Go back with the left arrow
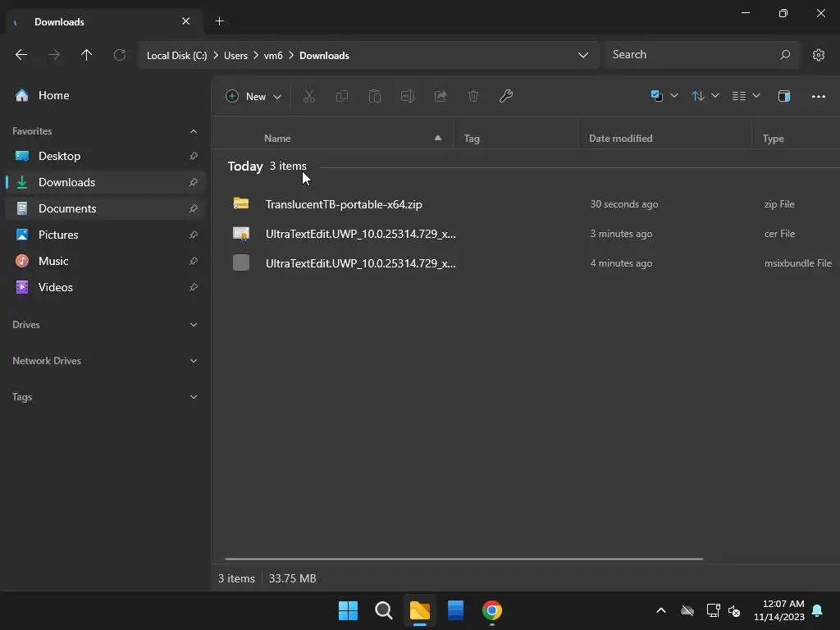This screenshot has width=840, height=630. pos(21,55)
